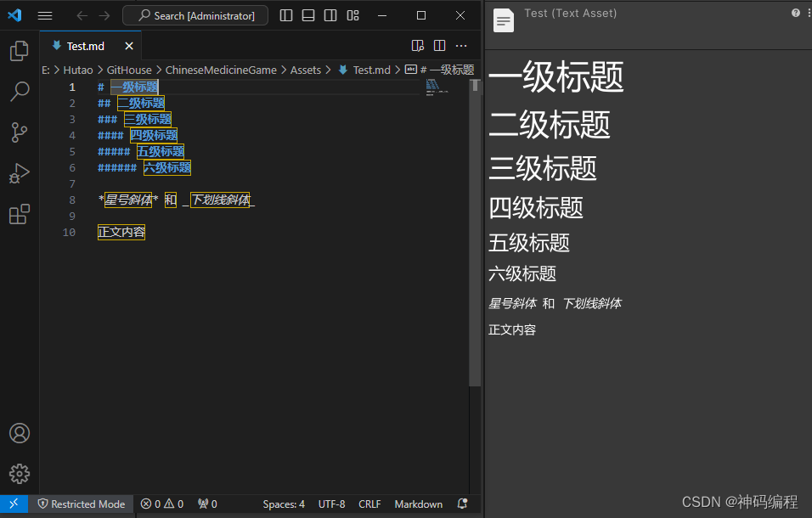The height and width of the screenshot is (518, 812).
Task: Click 星号斜体 on editor line 8
Action: pos(128,200)
